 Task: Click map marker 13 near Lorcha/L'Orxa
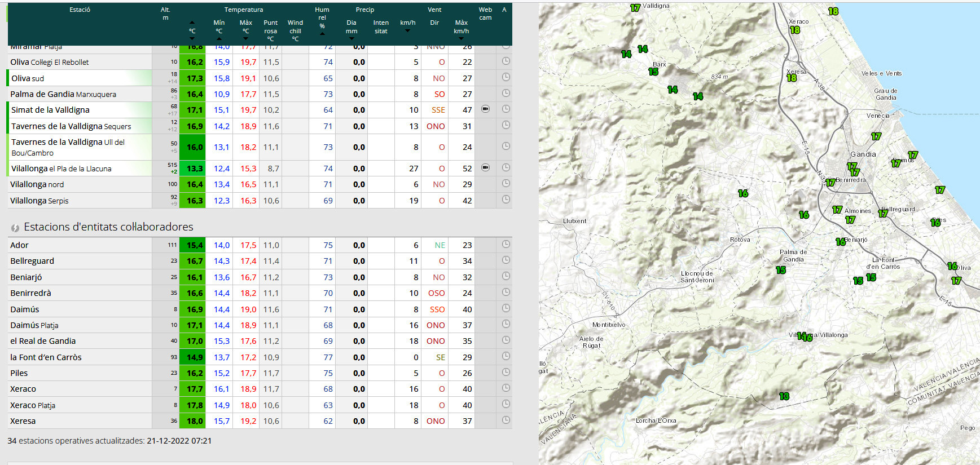(784, 396)
